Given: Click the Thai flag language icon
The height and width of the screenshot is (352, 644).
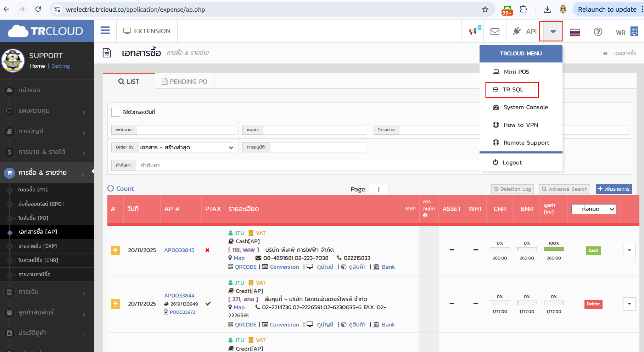Looking at the screenshot, I should (575, 32).
